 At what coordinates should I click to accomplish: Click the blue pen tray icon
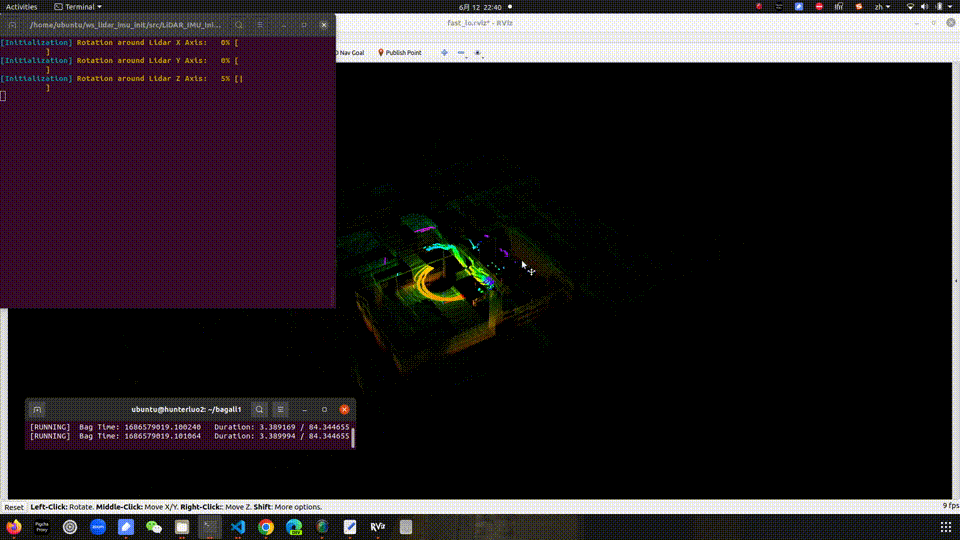(x=799, y=7)
